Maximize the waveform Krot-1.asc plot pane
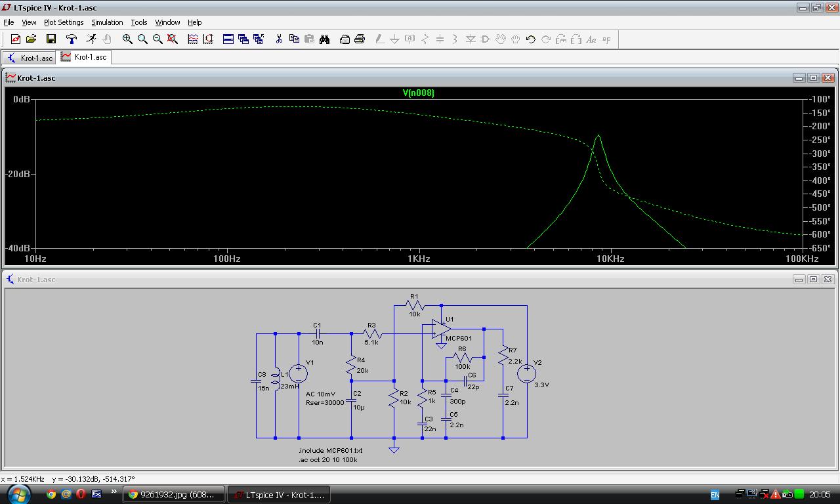 pyautogui.click(x=813, y=78)
